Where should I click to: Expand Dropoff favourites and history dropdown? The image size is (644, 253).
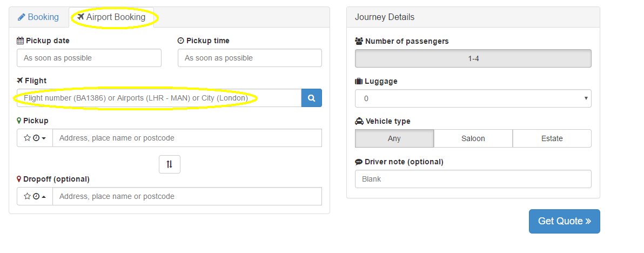(x=35, y=196)
